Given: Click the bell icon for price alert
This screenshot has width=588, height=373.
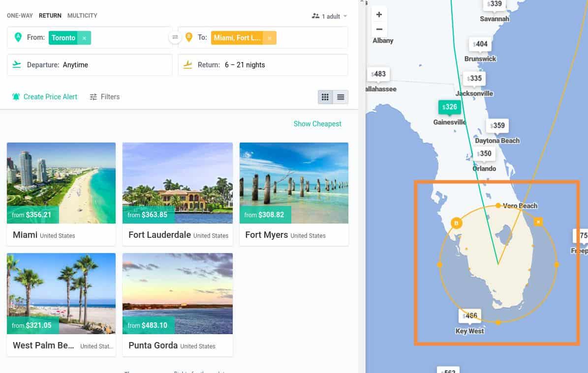Looking at the screenshot, I should 16,97.
